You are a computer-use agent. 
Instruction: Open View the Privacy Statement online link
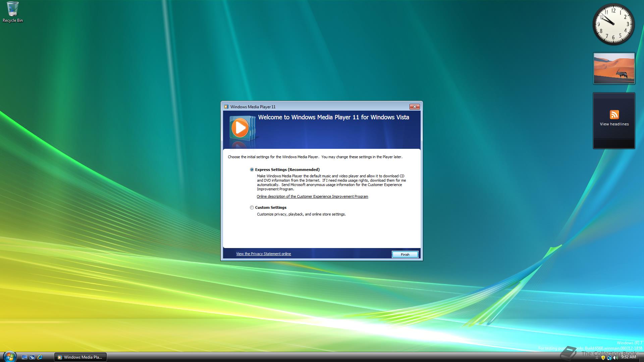coord(263,254)
